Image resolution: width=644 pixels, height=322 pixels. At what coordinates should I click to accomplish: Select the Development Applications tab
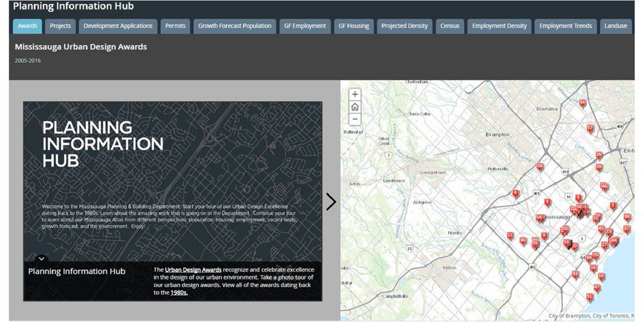click(118, 26)
